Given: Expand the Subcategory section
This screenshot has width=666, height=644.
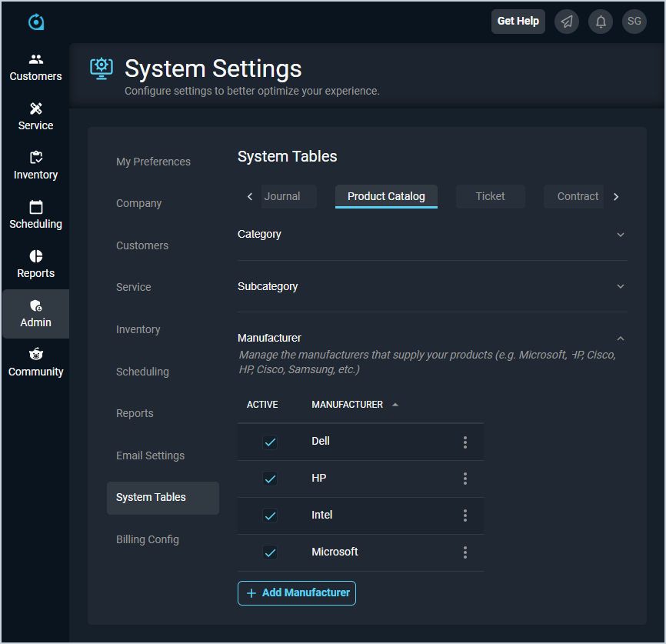Looking at the screenshot, I should tap(621, 286).
